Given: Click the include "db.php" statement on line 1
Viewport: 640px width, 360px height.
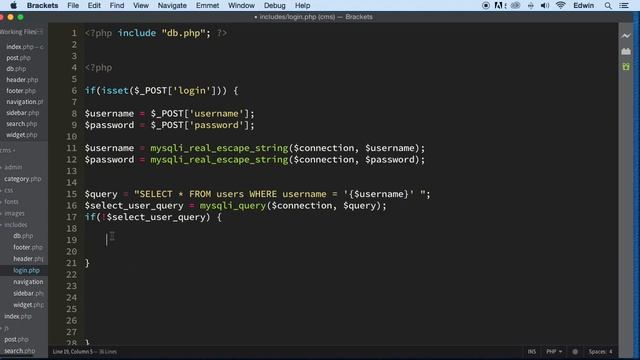Looking at the screenshot, I should click(x=164, y=33).
